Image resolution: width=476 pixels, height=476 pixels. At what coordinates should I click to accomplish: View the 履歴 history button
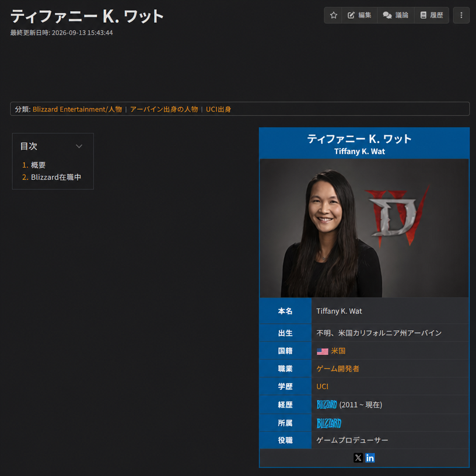click(432, 15)
